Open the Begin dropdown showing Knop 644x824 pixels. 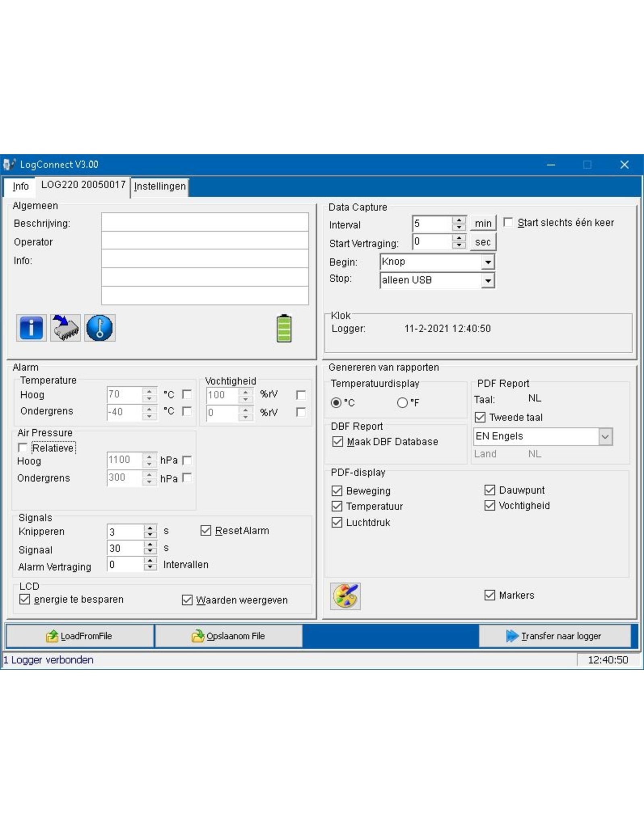click(488, 262)
